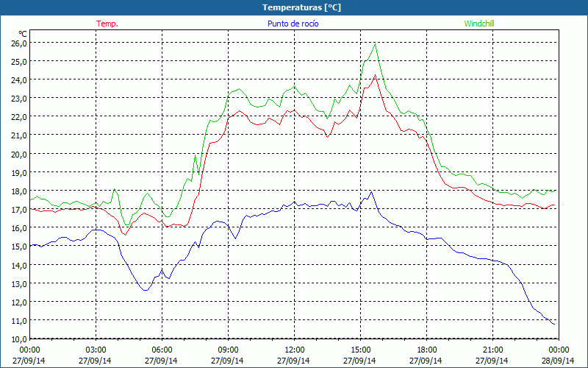Click the 16,0 y-axis value

[20, 228]
